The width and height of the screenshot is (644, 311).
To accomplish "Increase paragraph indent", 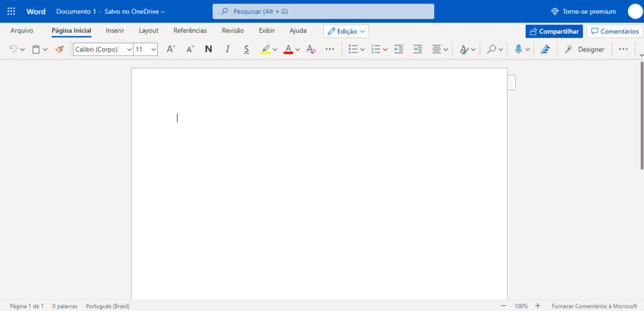I will 418,49.
